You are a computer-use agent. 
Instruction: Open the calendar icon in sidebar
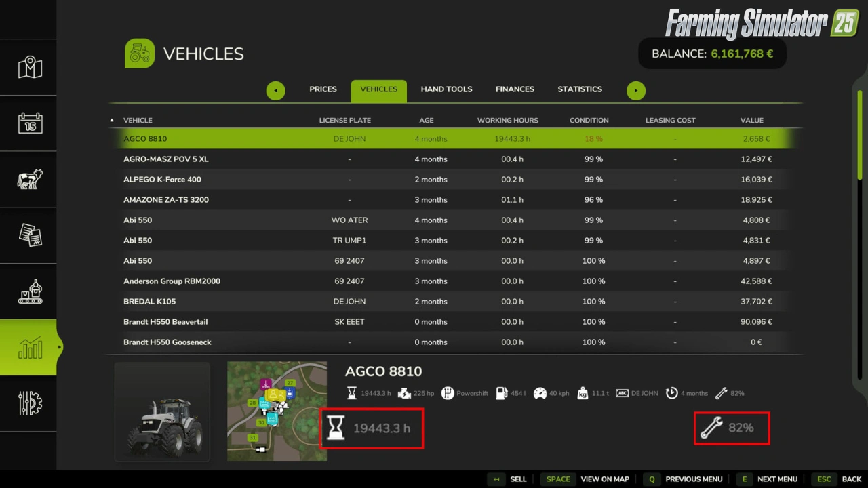pos(30,123)
